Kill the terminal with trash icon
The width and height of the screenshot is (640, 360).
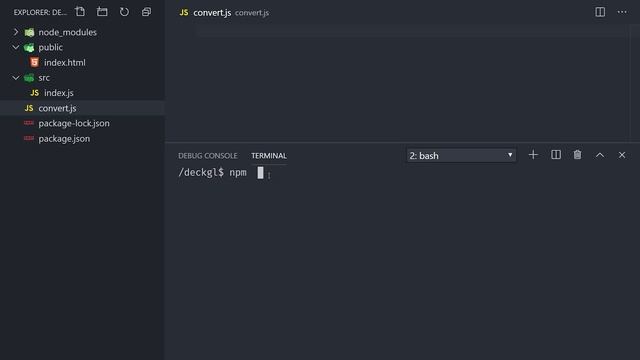click(x=578, y=155)
